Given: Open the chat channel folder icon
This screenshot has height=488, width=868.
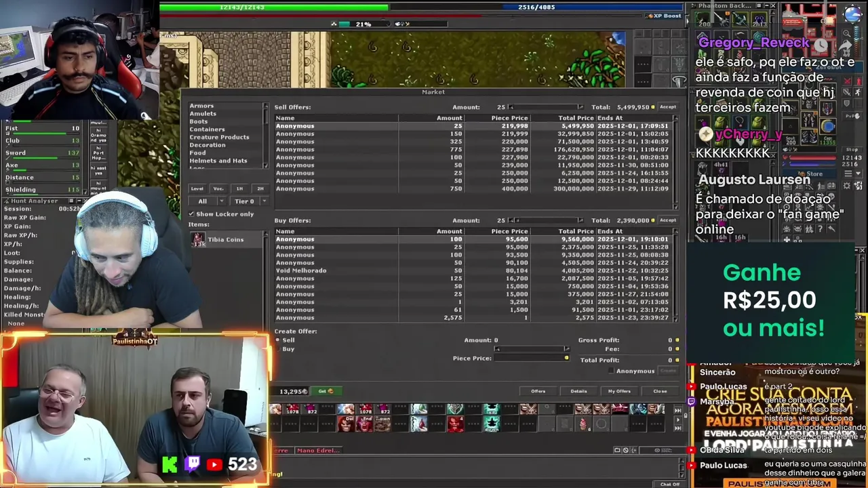Looking at the screenshot, I should click(x=617, y=450).
